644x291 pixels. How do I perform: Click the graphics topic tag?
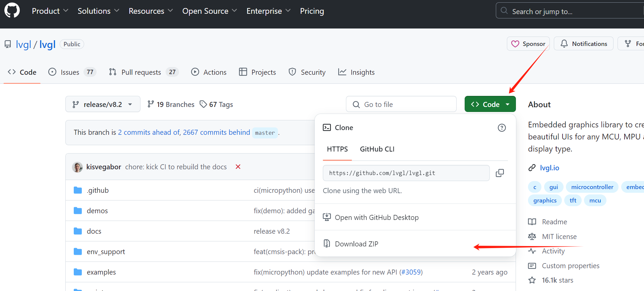click(x=545, y=200)
